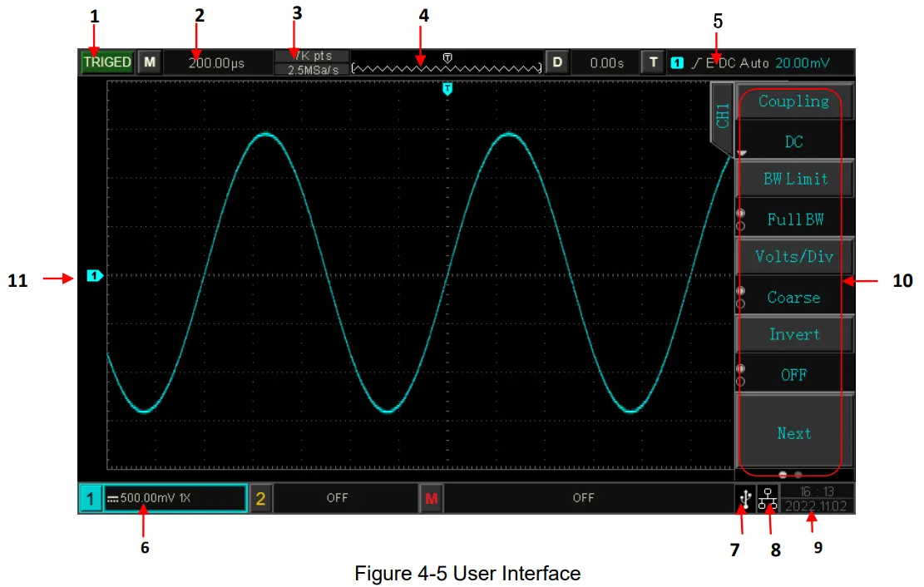
Task: Select the Math M OFF status tab
Action: click(582, 497)
